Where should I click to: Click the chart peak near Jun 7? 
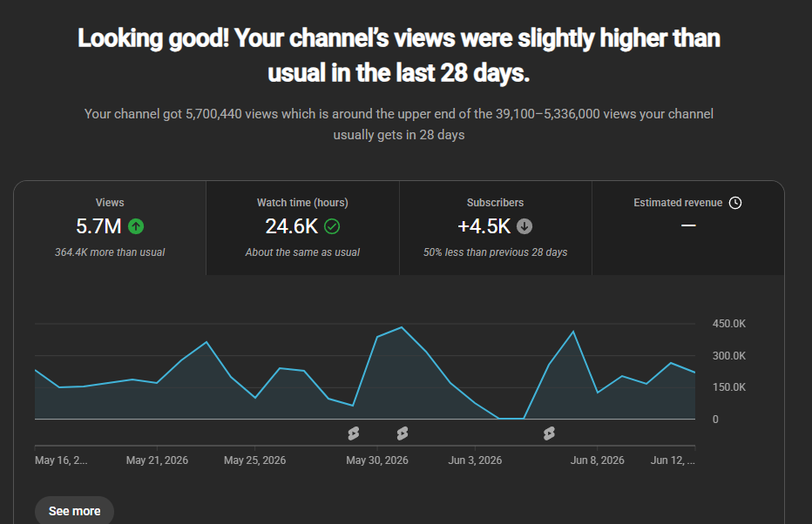click(573, 332)
